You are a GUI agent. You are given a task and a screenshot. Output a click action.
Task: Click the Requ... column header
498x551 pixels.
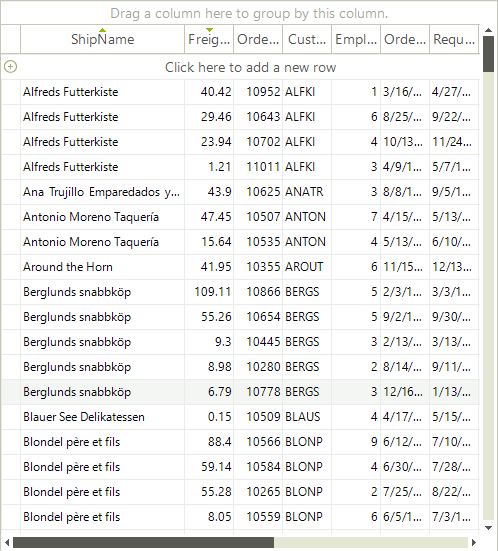coord(454,39)
